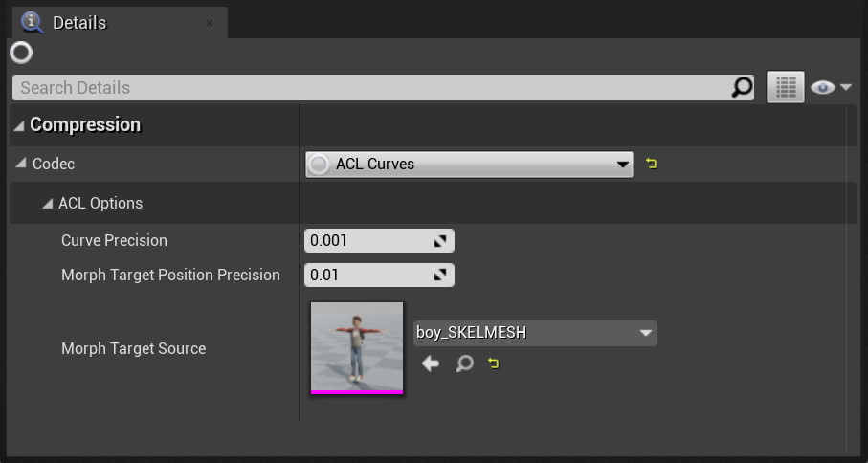Viewport: 868px width, 463px height.
Task: Reset Morph Target Source to default
Action: 493,364
